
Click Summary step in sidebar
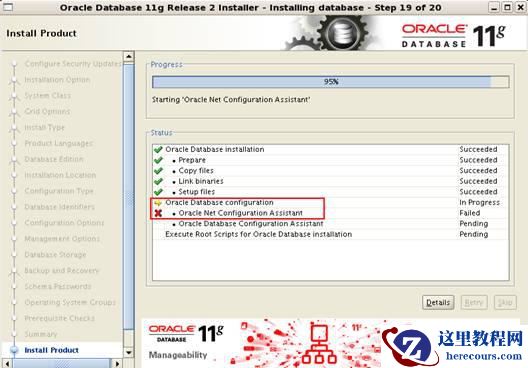41,334
